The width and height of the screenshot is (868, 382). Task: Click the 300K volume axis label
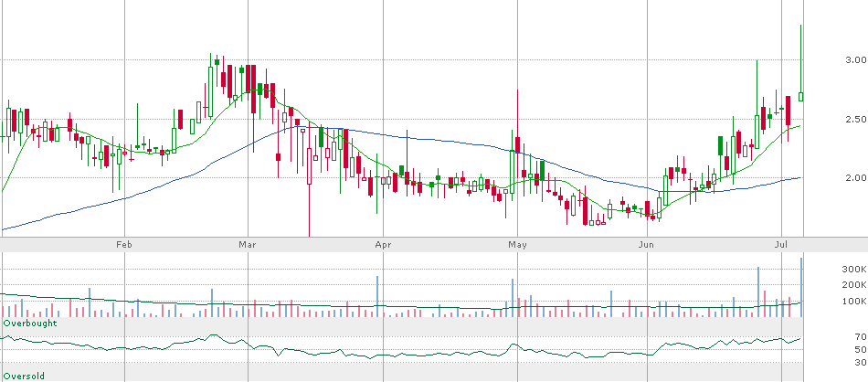853,269
